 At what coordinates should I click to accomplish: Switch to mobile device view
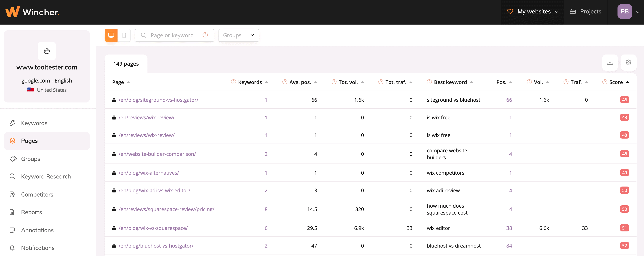coord(124,35)
